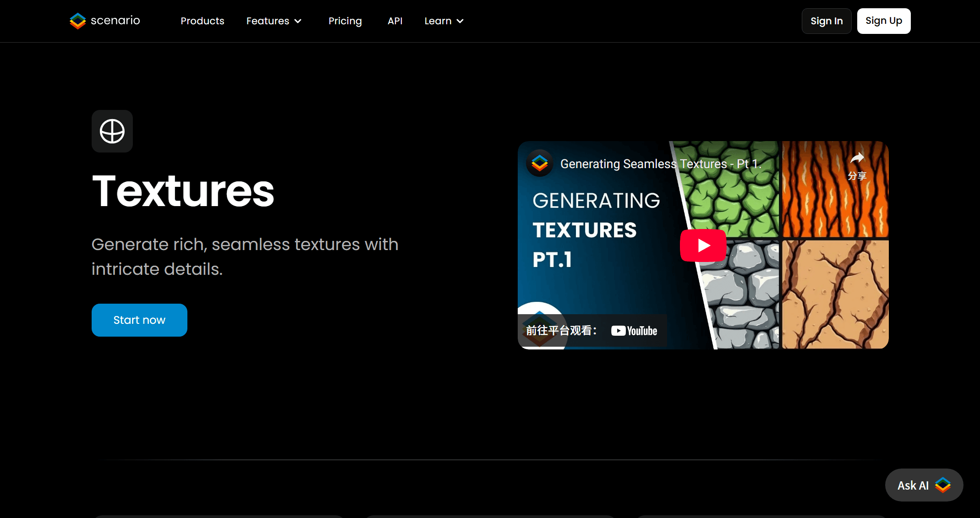Click the Scenario logo icon
The image size is (980, 518).
tap(77, 21)
